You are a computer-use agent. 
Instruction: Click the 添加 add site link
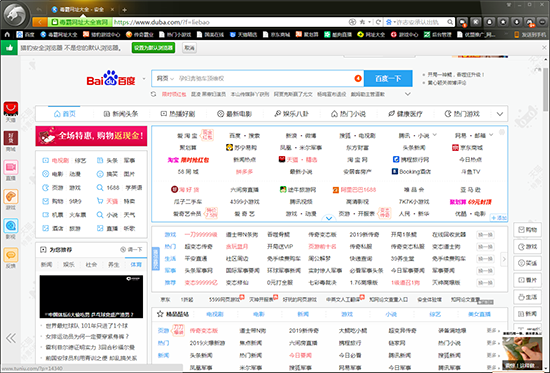(499, 218)
